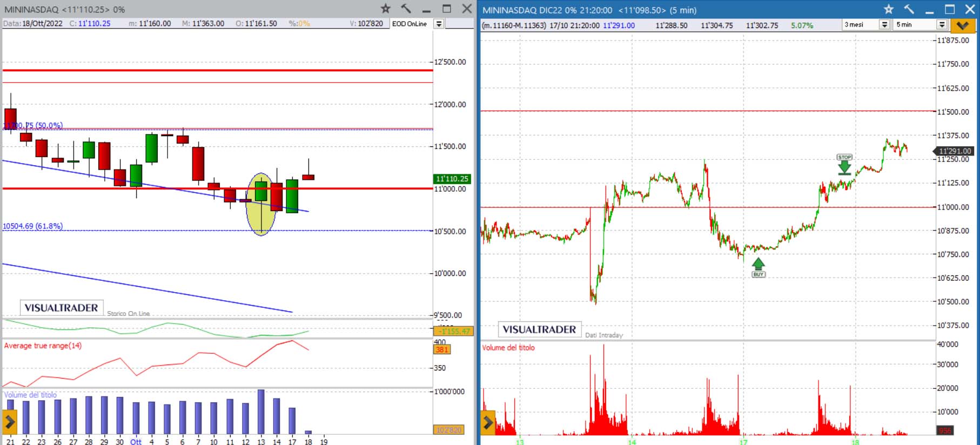Click the blue 11'291.00 value in the info bar
Screen dimensions: 980x445
click(x=619, y=25)
